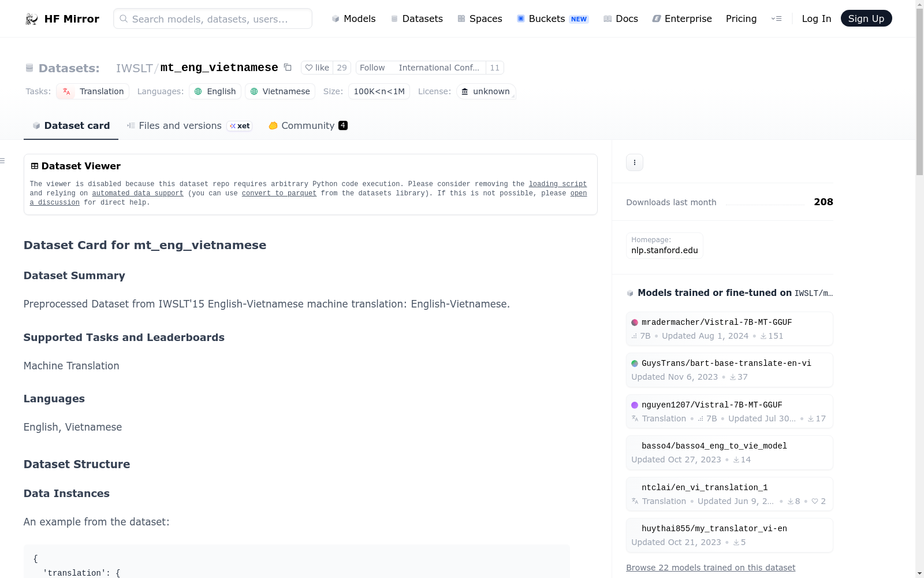The width and height of the screenshot is (924, 578).
Task: Click the HF Mirror logo icon
Action: [32, 19]
